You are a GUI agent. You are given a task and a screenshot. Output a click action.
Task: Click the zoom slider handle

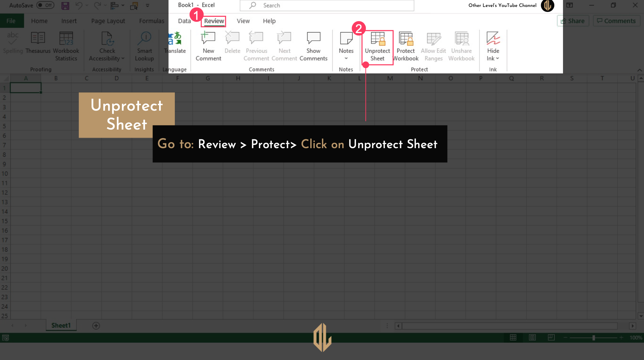pos(594,338)
